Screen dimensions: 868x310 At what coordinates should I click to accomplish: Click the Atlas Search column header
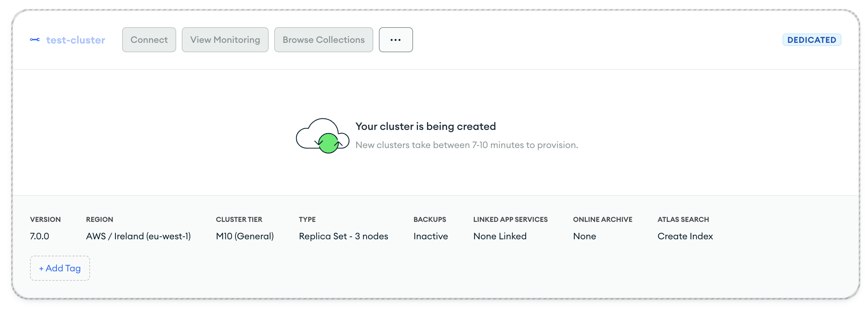[x=683, y=219]
